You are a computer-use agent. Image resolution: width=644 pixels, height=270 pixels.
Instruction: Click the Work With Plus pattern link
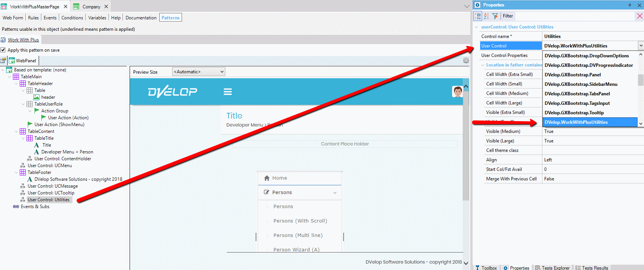pyautogui.click(x=23, y=40)
